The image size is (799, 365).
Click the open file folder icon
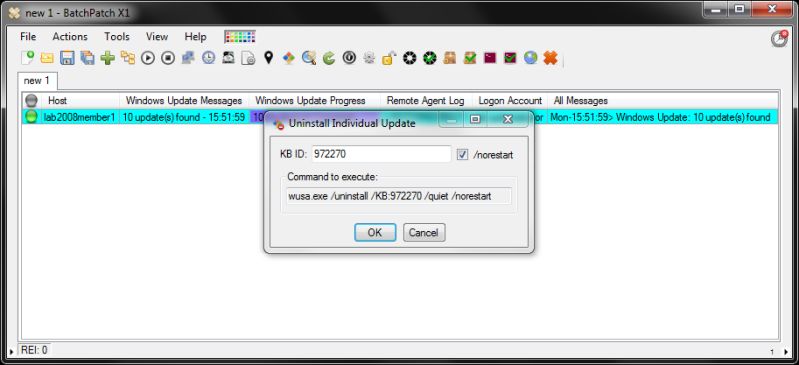point(47,58)
